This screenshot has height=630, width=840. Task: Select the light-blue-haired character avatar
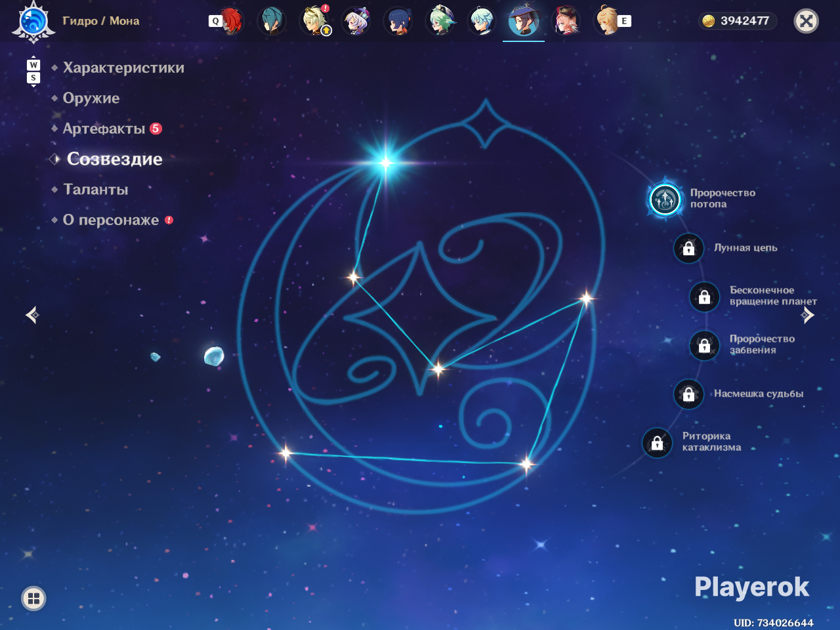(482, 21)
